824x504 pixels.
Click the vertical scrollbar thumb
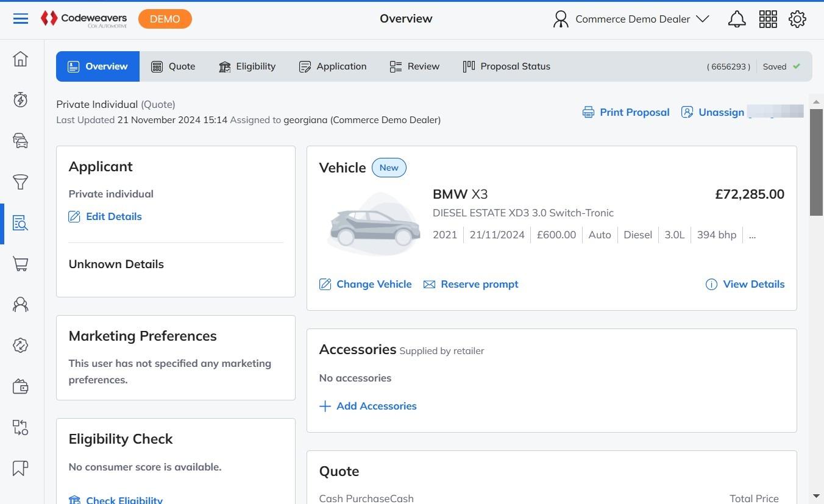coord(816,162)
